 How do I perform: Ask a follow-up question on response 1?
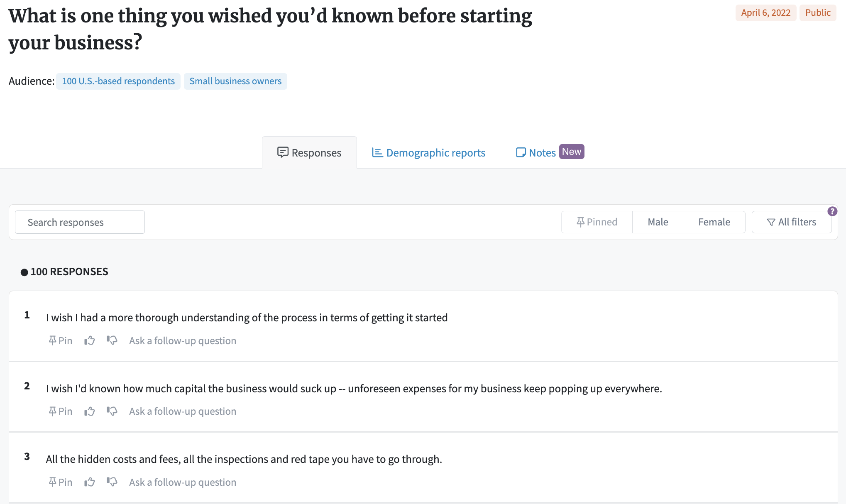[183, 341]
